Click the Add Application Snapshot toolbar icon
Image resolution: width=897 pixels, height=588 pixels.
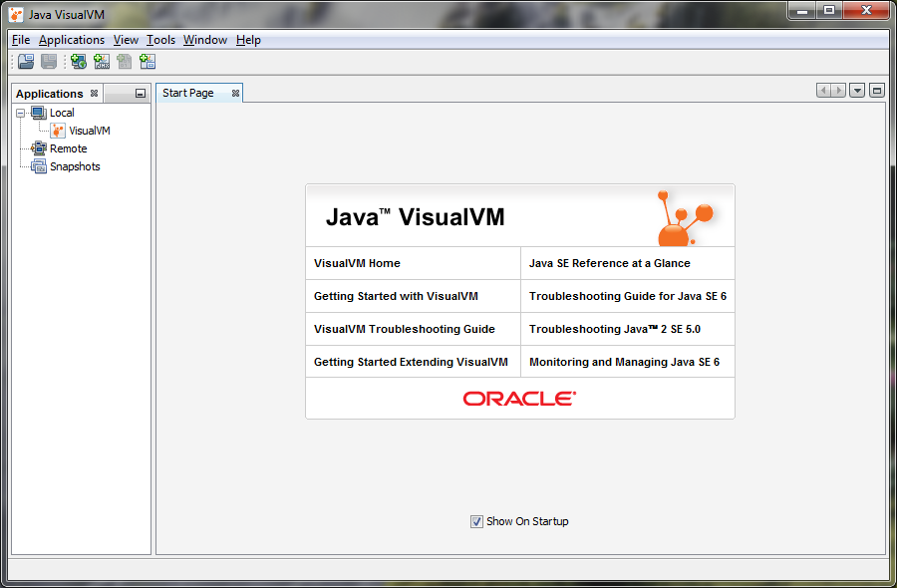pyautogui.click(x=147, y=61)
